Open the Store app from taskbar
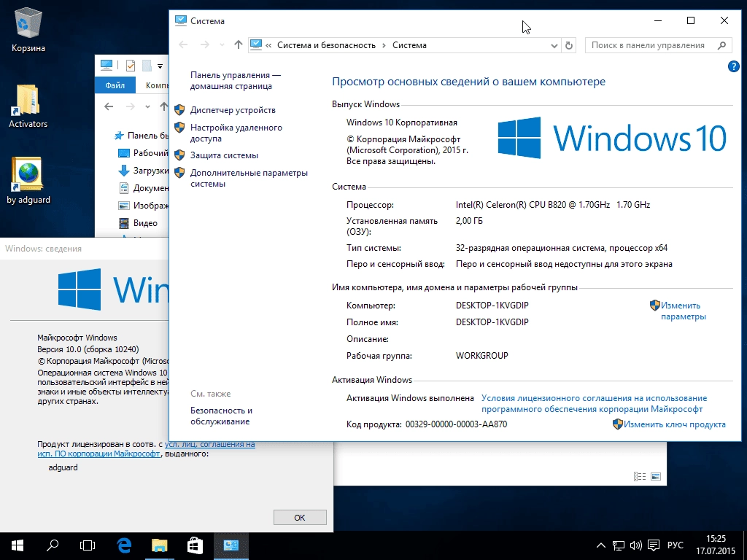Image resolution: width=747 pixels, height=560 pixels. click(195, 545)
